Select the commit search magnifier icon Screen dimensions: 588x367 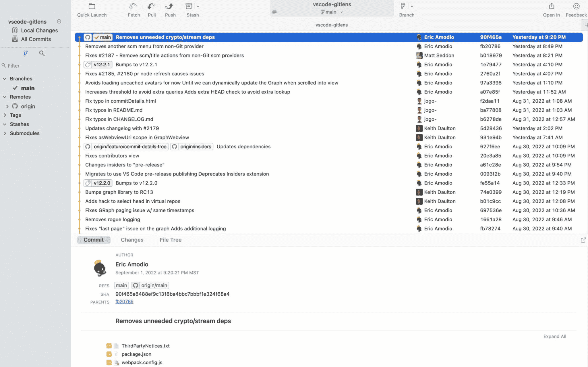(42, 53)
